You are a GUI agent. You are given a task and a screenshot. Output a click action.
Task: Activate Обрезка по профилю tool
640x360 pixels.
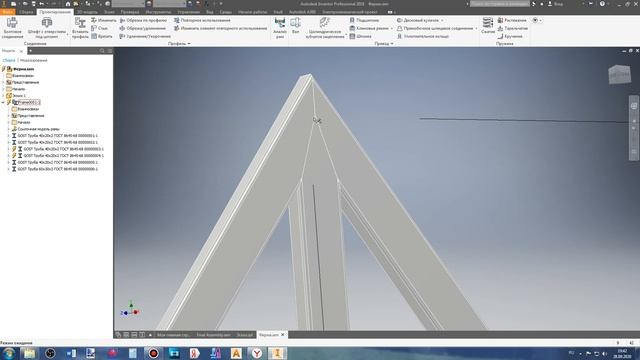[x=143, y=20]
